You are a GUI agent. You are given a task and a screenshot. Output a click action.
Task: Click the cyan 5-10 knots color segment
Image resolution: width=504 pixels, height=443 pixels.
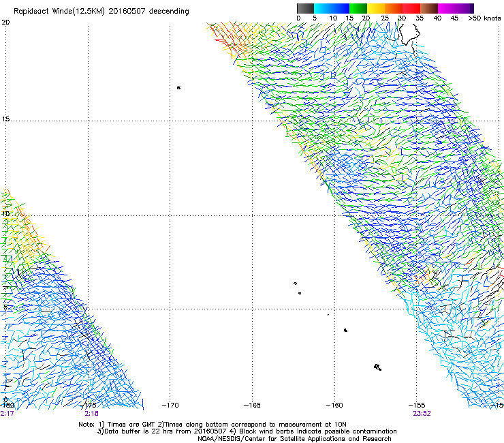[323, 8]
